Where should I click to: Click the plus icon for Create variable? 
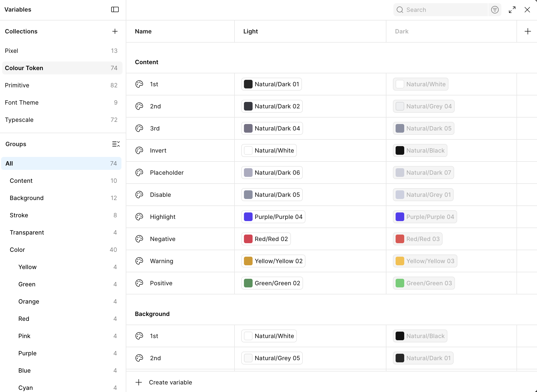(139, 382)
